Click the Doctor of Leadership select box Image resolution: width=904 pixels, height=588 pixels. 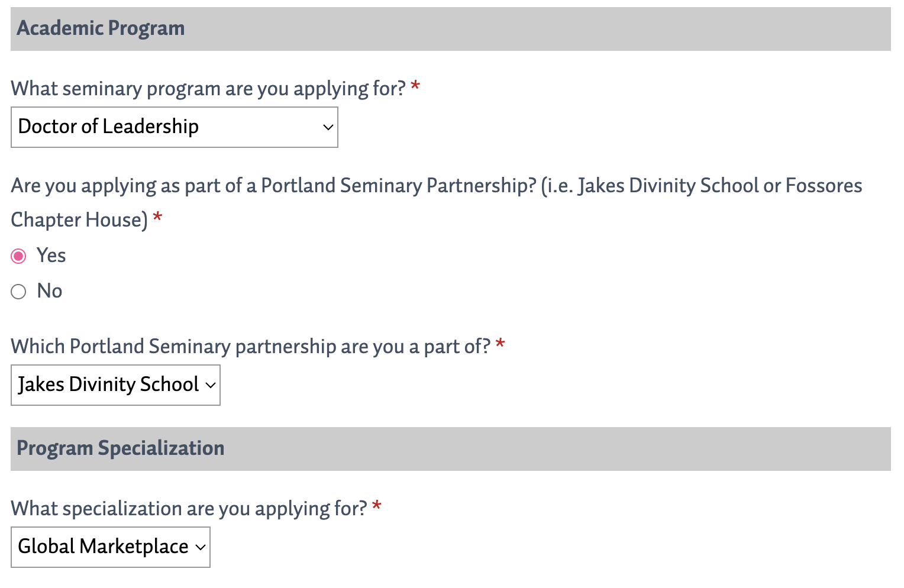click(x=175, y=127)
